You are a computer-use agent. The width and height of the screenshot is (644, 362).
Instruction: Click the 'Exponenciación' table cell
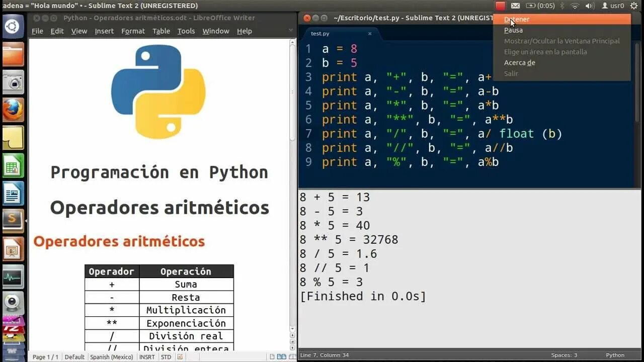pyautogui.click(x=186, y=323)
